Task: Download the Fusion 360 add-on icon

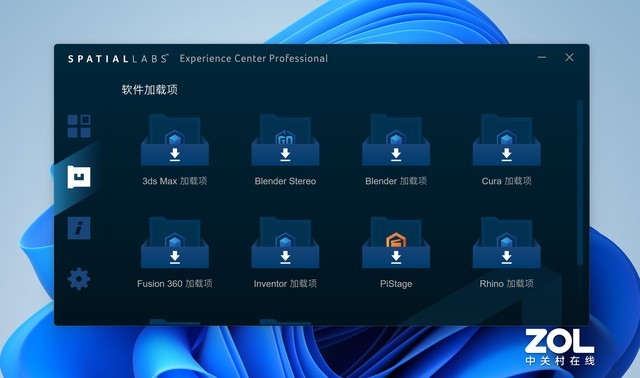Action: 175,242
